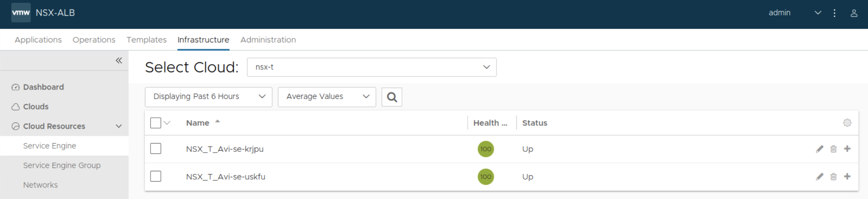Image resolution: width=868 pixels, height=199 pixels.
Task: Tick the NSX_T_Avi-se-uskfu row checkbox
Action: pyautogui.click(x=156, y=176)
